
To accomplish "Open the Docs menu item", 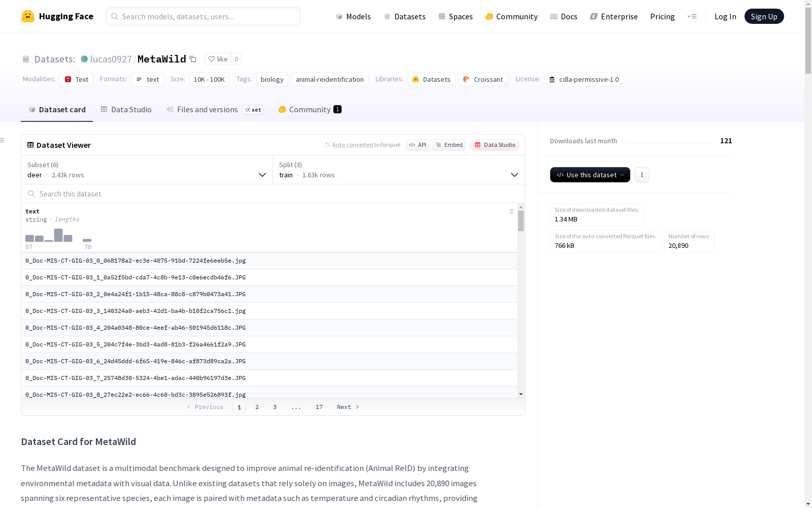I will 564,16.
